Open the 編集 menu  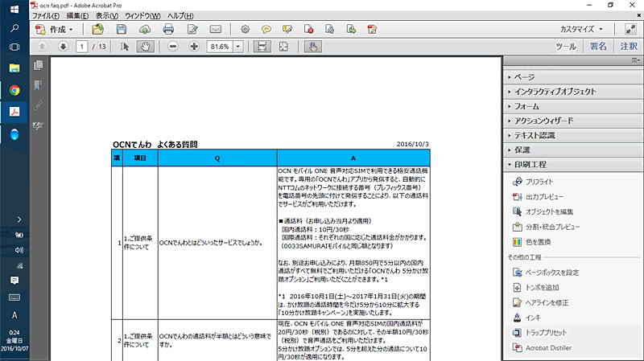click(x=77, y=16)
